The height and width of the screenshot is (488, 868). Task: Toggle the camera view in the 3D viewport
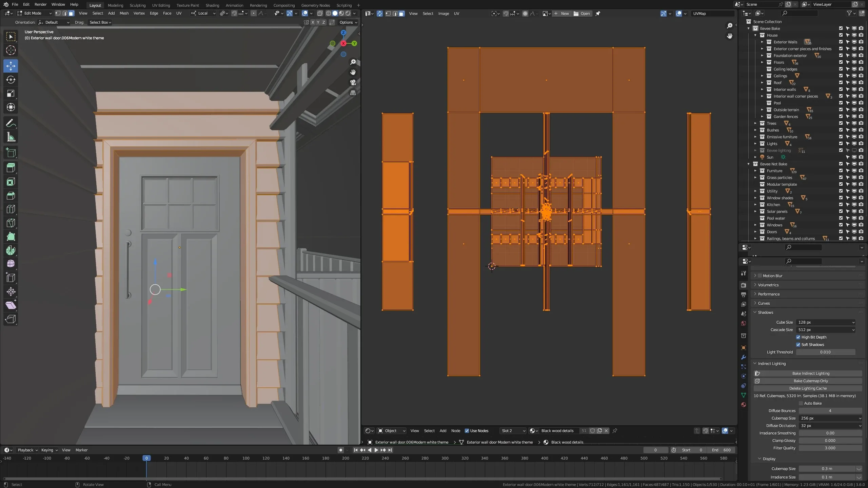353,82
